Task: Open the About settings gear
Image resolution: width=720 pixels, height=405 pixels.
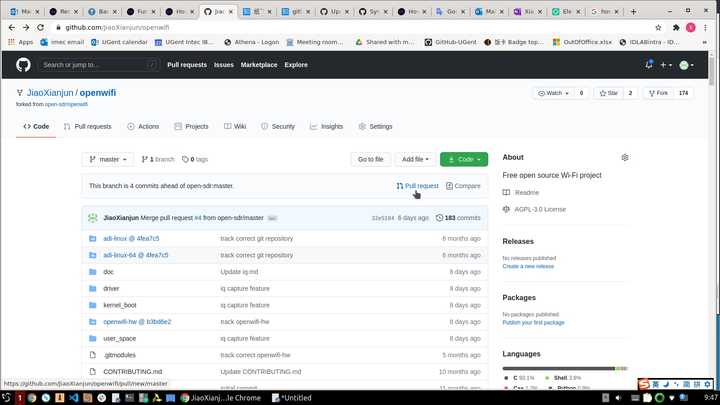Action: coord(624,158)
